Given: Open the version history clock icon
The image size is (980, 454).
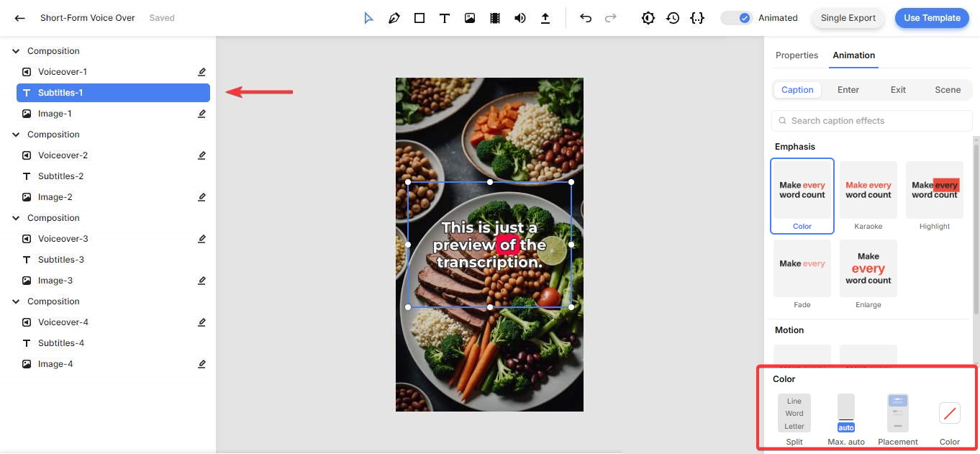Looking at the screenshot, I should pos(673,18).
